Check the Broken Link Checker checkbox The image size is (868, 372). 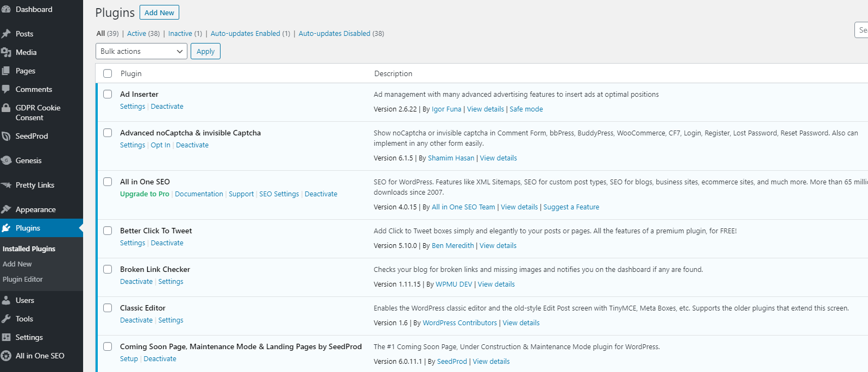[x=108, y=269]
